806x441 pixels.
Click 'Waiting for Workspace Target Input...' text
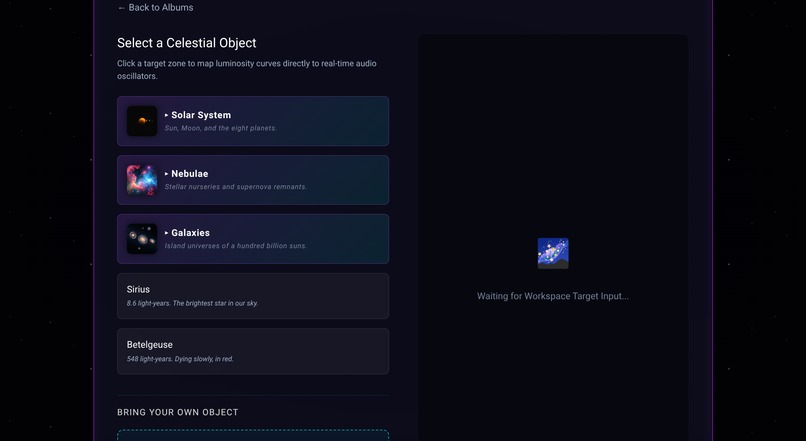point(553,296)
